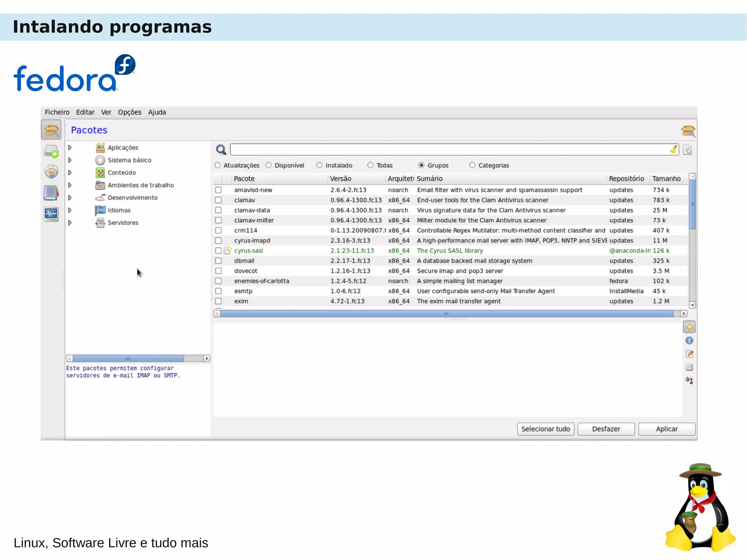Select the Categorias radio button
Screen dimensions: 747x560
[x=472, y=165]
